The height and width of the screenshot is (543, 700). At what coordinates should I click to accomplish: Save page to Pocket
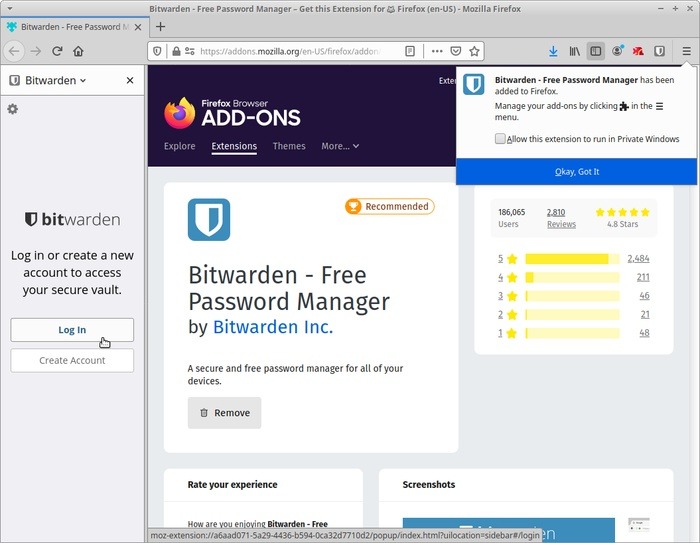click(455, 51)
